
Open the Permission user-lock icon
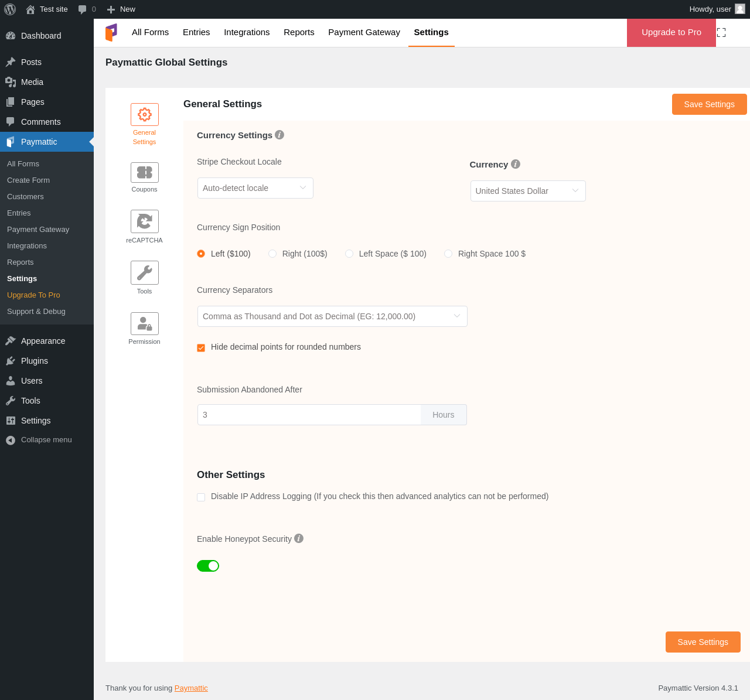[145, 323]
